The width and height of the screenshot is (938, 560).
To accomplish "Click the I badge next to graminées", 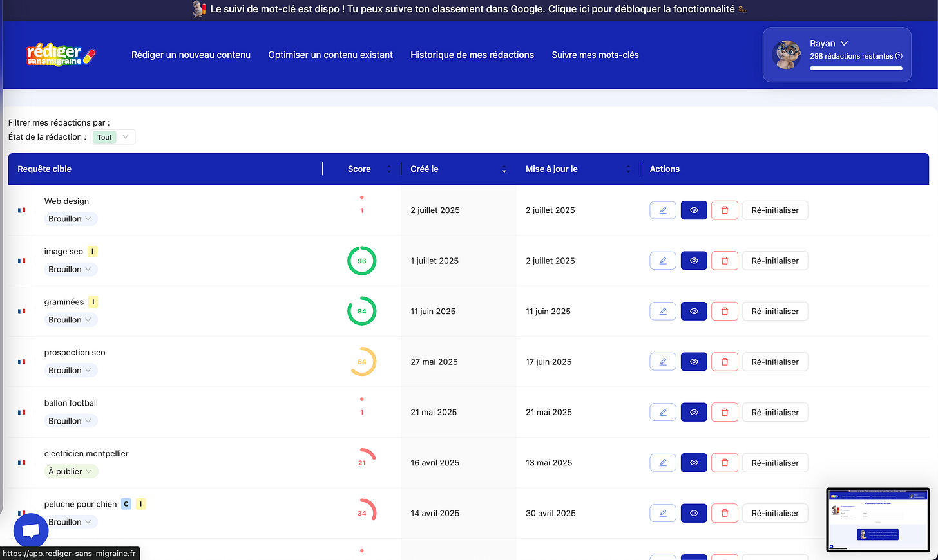I will click(93, 302).
